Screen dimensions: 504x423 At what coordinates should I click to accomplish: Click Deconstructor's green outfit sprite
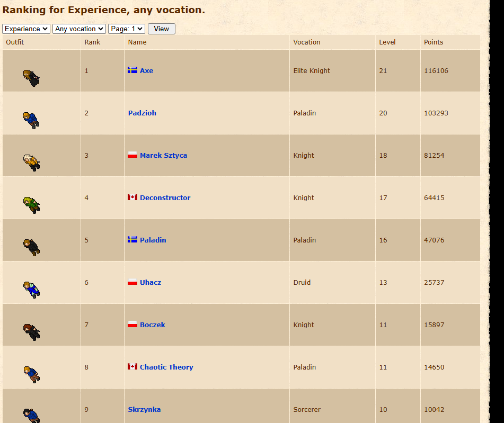tap(31, 204)
